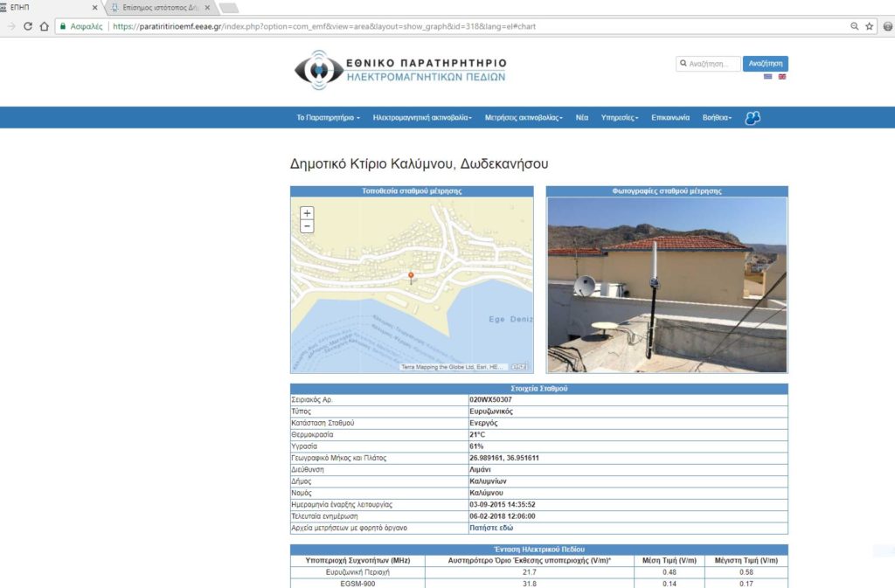Reload the page with the browser refresh button

coord(28,26)
